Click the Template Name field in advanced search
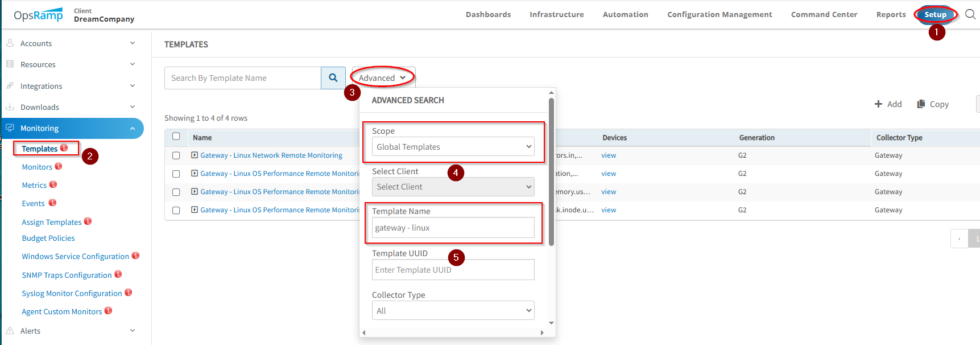This screenshot has height=345, width=980. tap(453, 227)
